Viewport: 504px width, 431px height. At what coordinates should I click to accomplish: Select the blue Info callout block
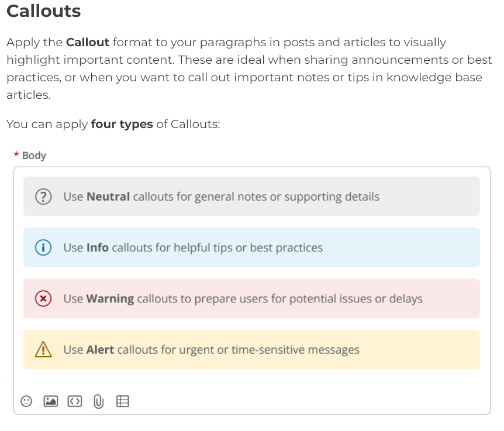point(251,247)
